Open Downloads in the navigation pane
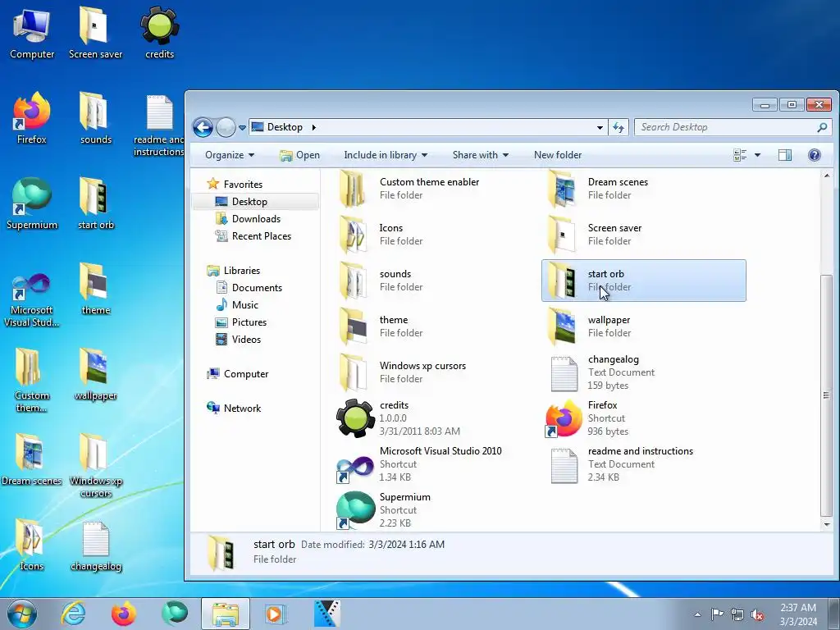Image resolution: width=840 pixels, height=630 pixels. pyautogui.click(x=256, y=219)
